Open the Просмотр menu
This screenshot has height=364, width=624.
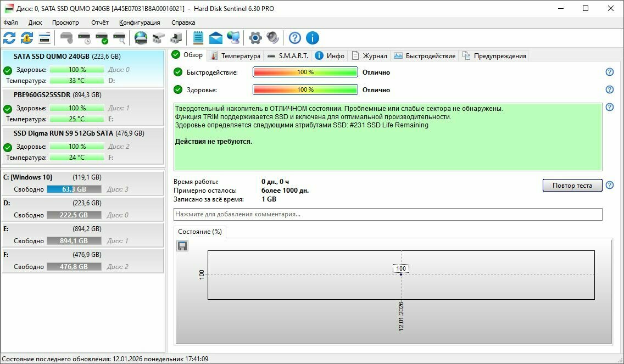(65, 23)
